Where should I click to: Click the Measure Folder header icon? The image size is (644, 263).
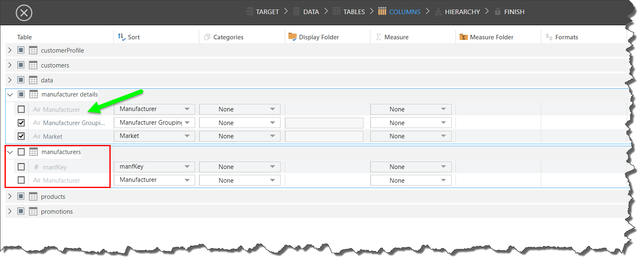tap(464, 37)
